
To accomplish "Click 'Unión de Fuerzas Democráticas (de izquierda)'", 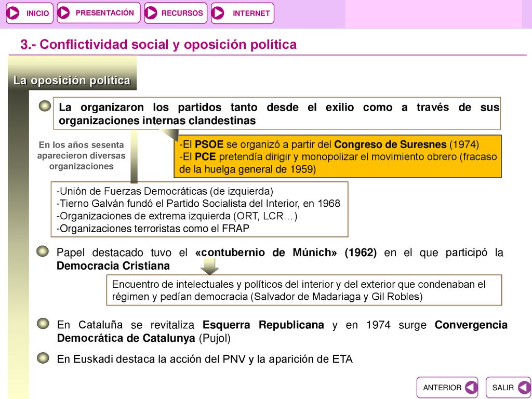I will tap(165, 191).
